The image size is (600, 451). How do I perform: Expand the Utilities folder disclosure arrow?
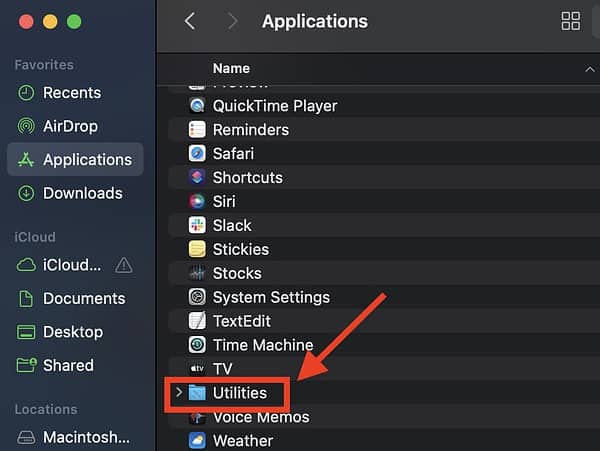coord(178,393)
